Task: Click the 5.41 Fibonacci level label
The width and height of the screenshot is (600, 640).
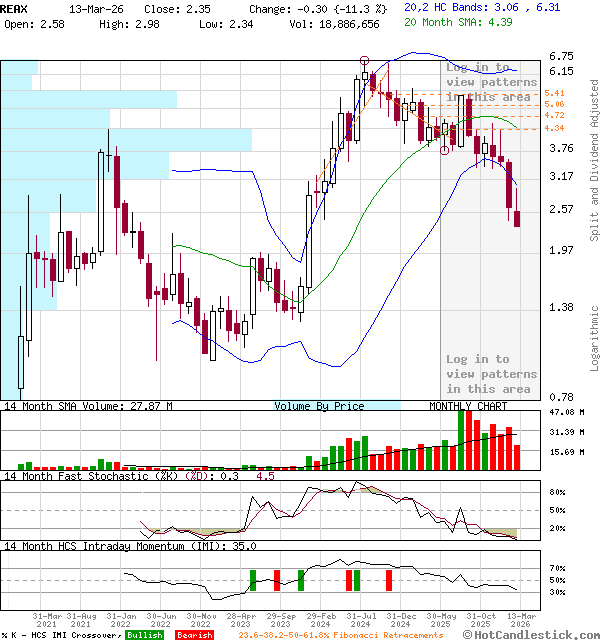Action: (554, 93)
